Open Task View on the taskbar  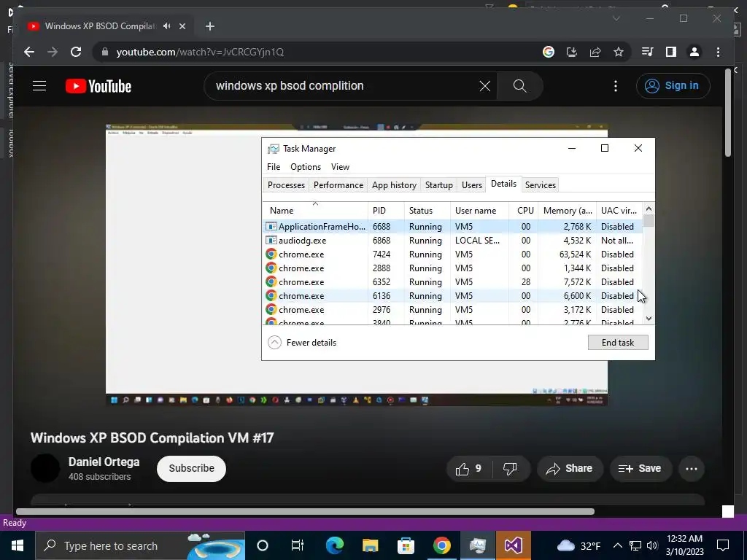[x=298, y=545]
